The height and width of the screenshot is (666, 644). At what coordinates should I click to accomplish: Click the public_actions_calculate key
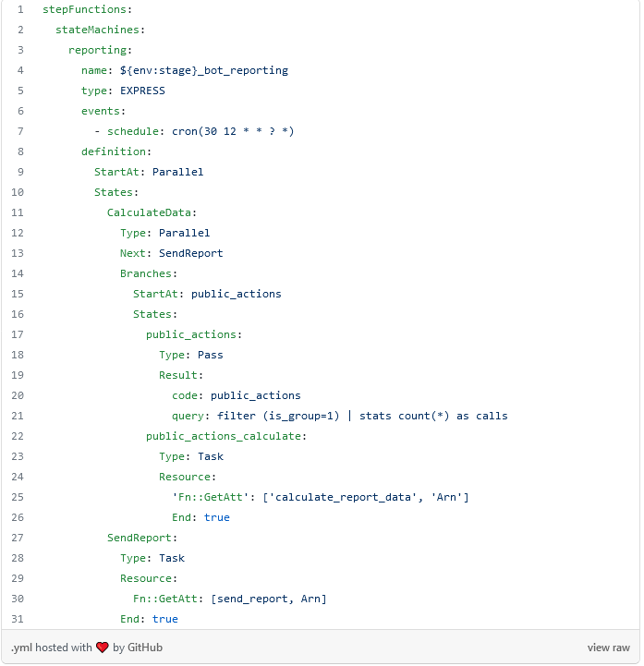click(225, 436)
